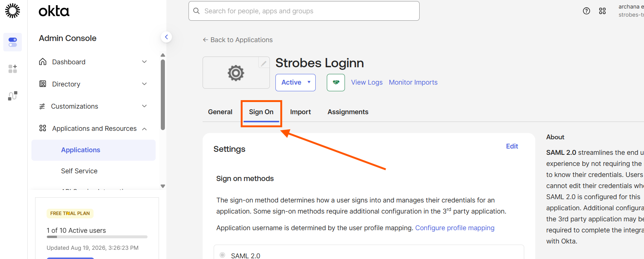Click the Edit link in Settings
Image resolution: width=644 pixels, height=259 pixels.
(512, 146)
